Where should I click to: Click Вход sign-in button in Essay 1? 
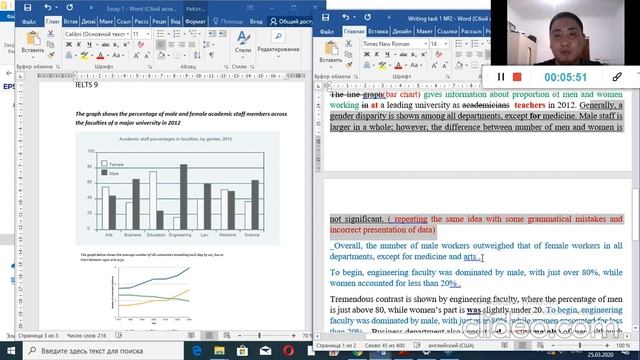tap(256, 21)
